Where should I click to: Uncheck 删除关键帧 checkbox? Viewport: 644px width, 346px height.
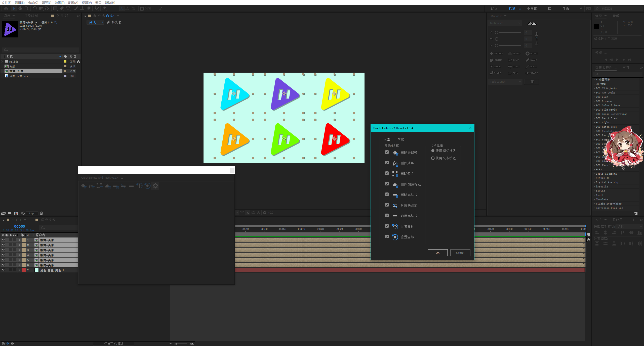pyautogui.click(x=387, y=152)
